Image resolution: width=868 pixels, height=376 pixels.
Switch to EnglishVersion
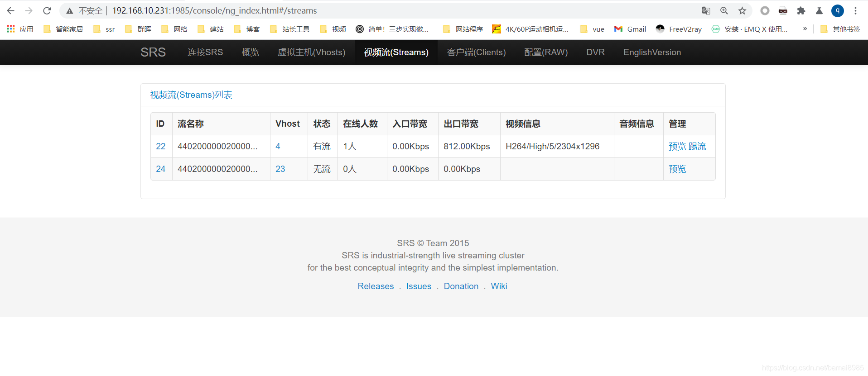pos(652,52)
